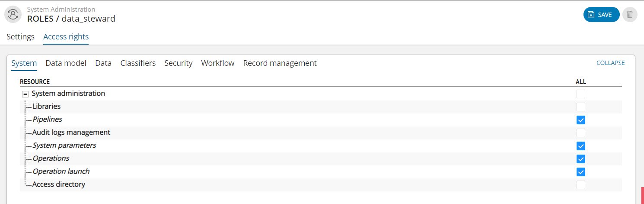644x204 pixels.
Task: Click the trash delete role icon
Action: click(630, 14)
